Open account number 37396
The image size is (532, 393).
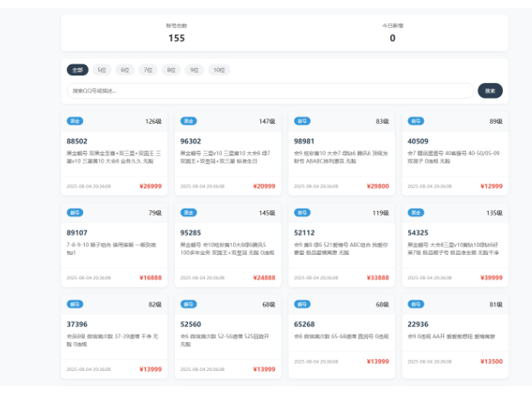(77, 324)
